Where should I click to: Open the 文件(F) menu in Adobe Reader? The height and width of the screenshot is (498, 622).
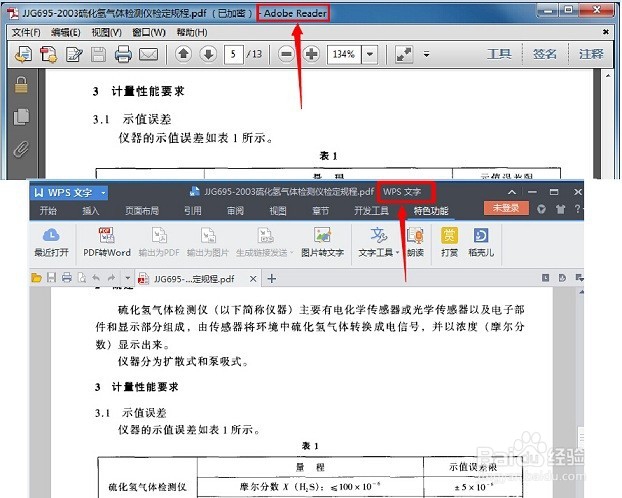[26, 32]
